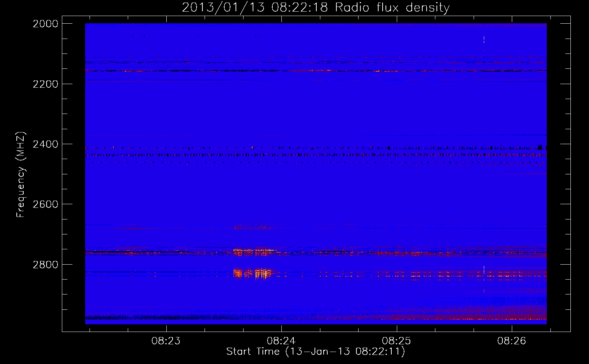
Task: Click the 2800 frequency axis label
Action: 46,265
